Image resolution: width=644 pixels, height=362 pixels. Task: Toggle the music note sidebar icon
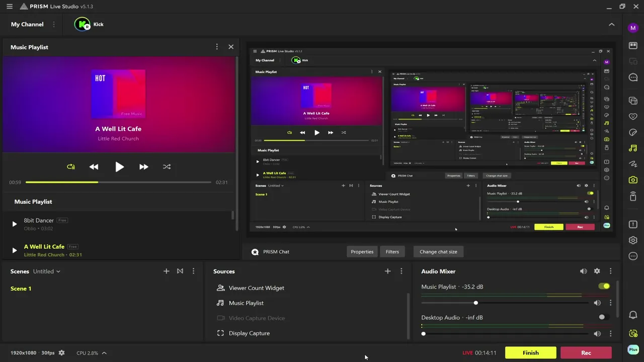633,148
